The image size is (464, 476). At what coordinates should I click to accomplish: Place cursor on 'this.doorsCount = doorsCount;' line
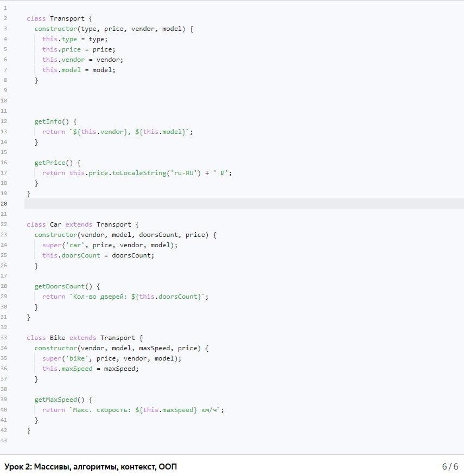(x=98, y=255)
